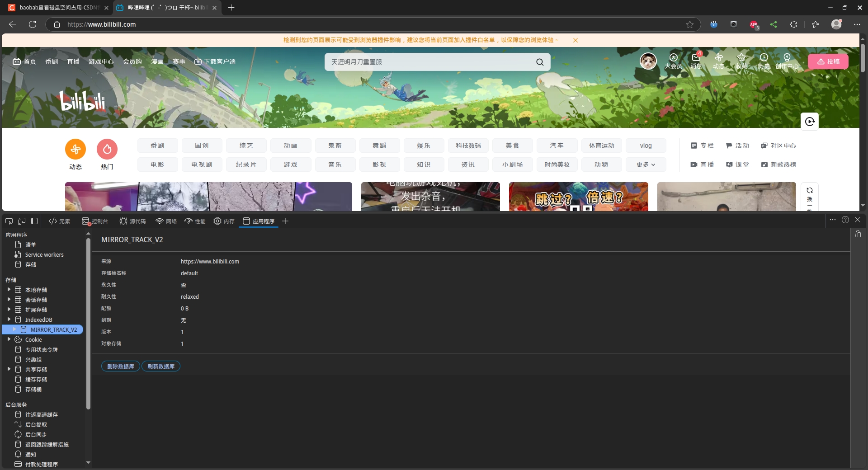This screenshot has width=868, height=470.
Task: Click the orange 动态 circle icon
Action: [x=75, y=149]
